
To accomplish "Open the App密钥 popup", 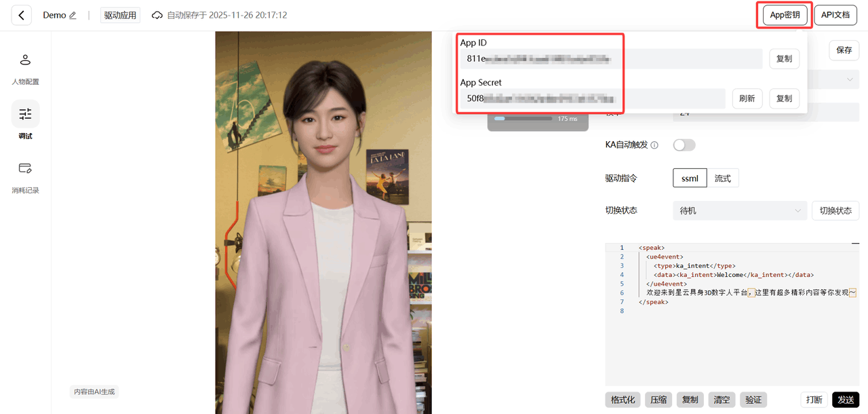I will tap(785, 15).
